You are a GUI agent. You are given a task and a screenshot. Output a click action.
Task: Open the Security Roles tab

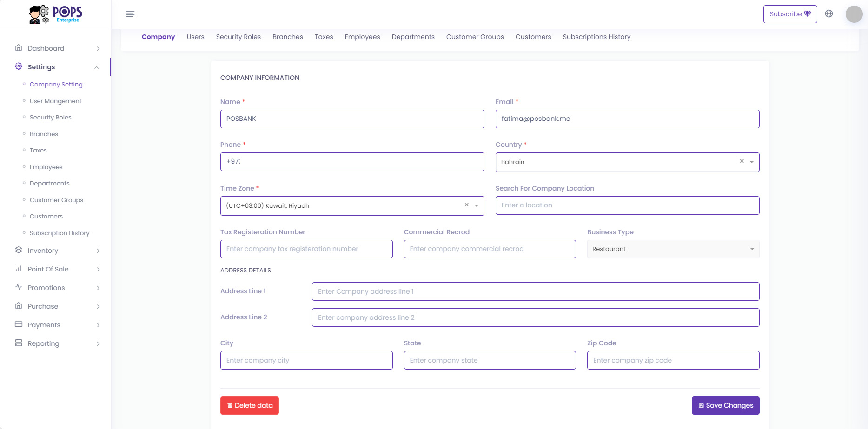tap(239, 37)
